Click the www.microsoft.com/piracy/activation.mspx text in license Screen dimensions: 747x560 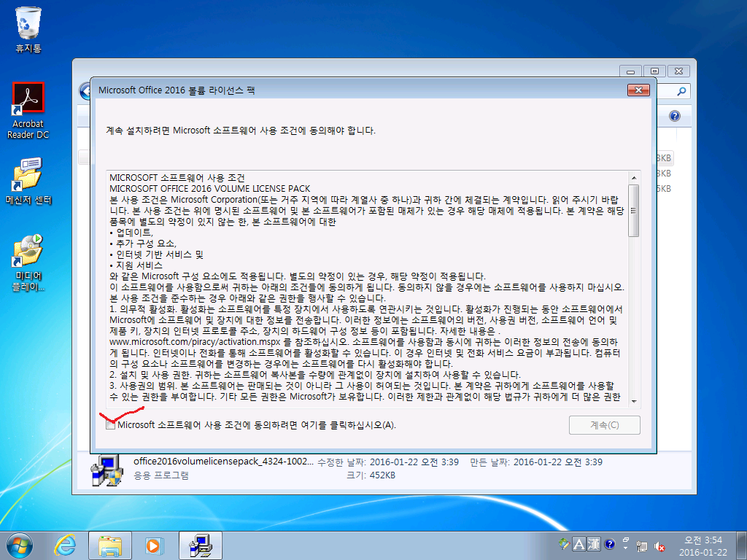click(x=195, y=342)
